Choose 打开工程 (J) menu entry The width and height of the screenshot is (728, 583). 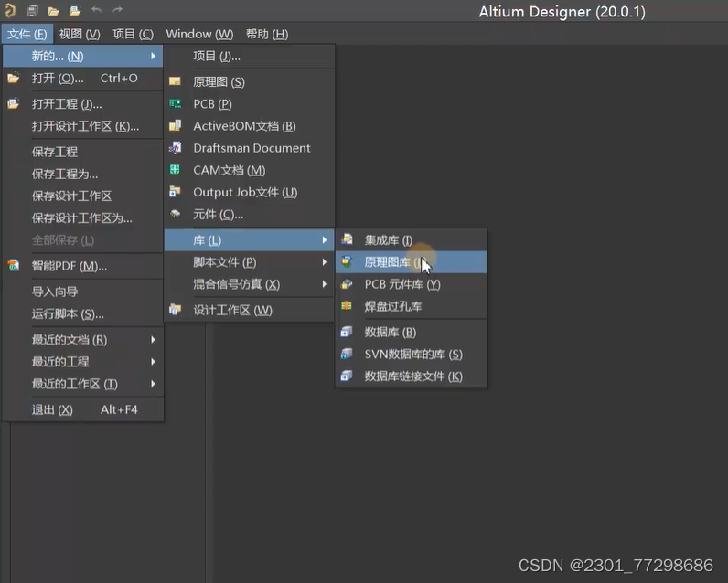[83, 104]
